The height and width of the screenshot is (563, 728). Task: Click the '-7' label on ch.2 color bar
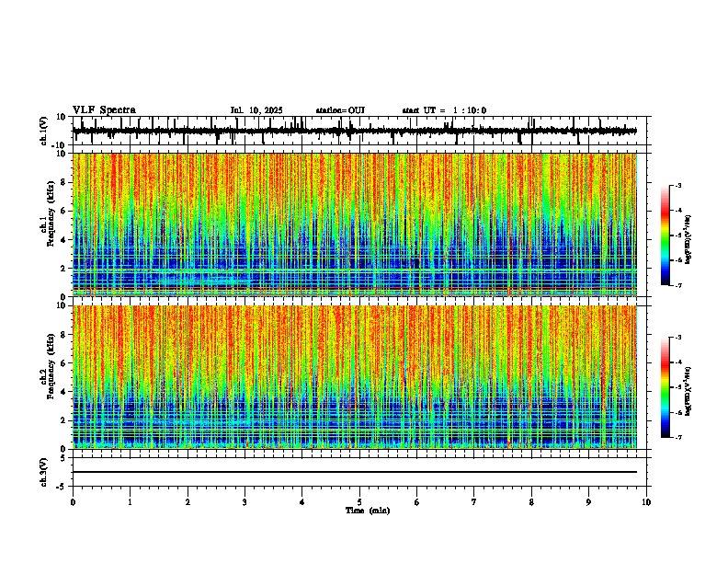tap(677, 437)
